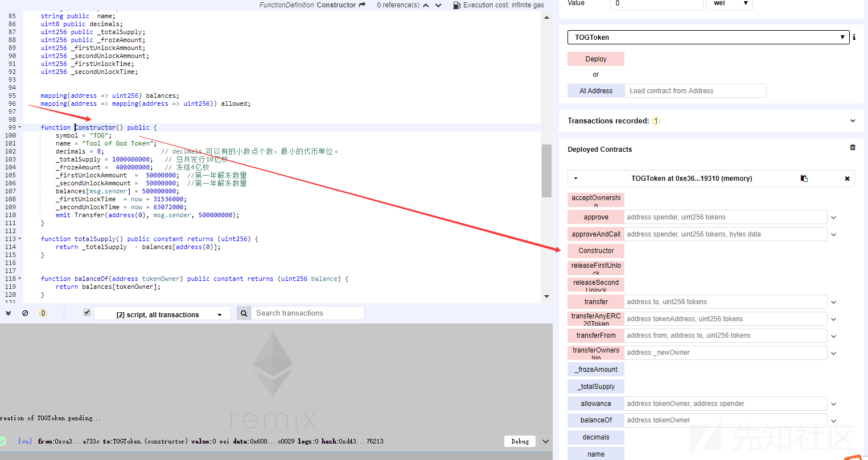The height and width of the screenshot is (460, 868).
Task: Click the search magnifier icon in terminal
Action: [244, 313]
